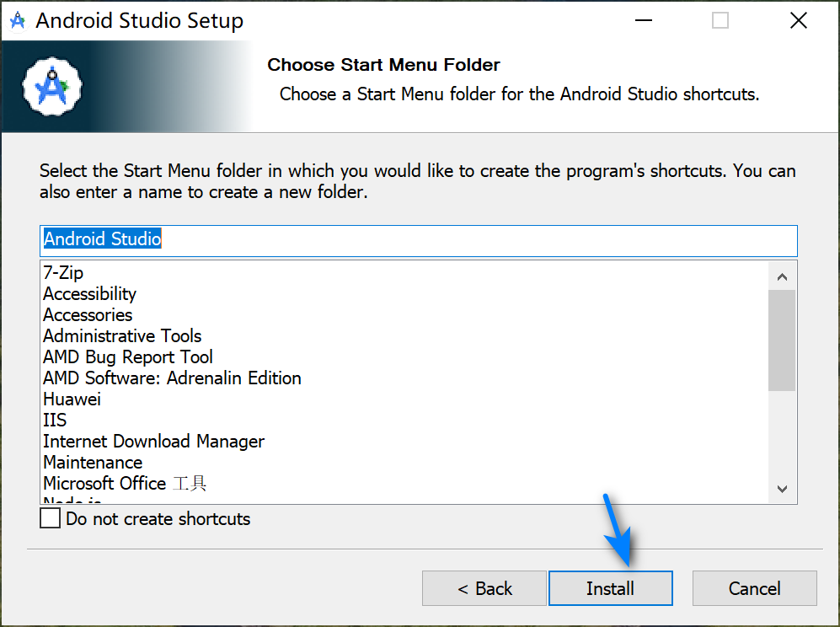The height and width of the screenshot is (627, 840).
Task: Choose Internet Download Manager folder
Action: [x=153, y=442]
